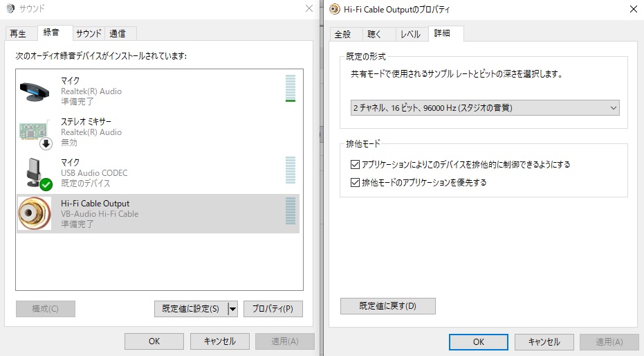Click 適用(A) in the properties dialog
The image size is (644, 356).
609,341
